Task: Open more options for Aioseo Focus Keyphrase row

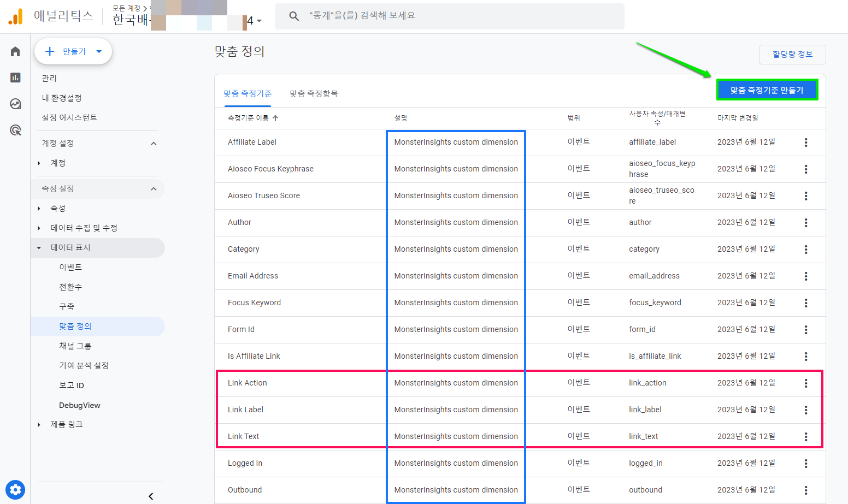Action: click(806, 169)
